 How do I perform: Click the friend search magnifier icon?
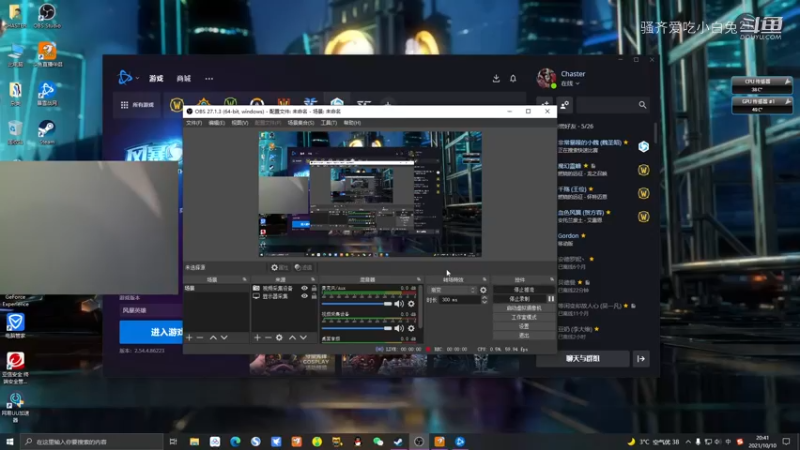642,105
